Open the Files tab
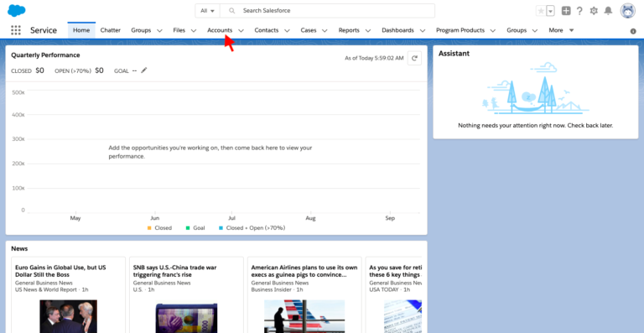This screenshot has width=644, height=333. click(179, 30)
